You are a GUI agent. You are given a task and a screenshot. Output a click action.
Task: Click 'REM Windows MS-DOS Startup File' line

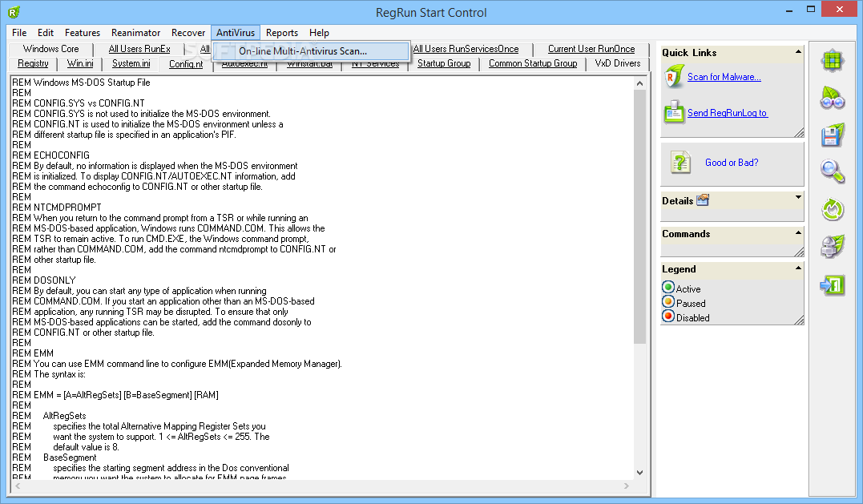click(81, 83)
